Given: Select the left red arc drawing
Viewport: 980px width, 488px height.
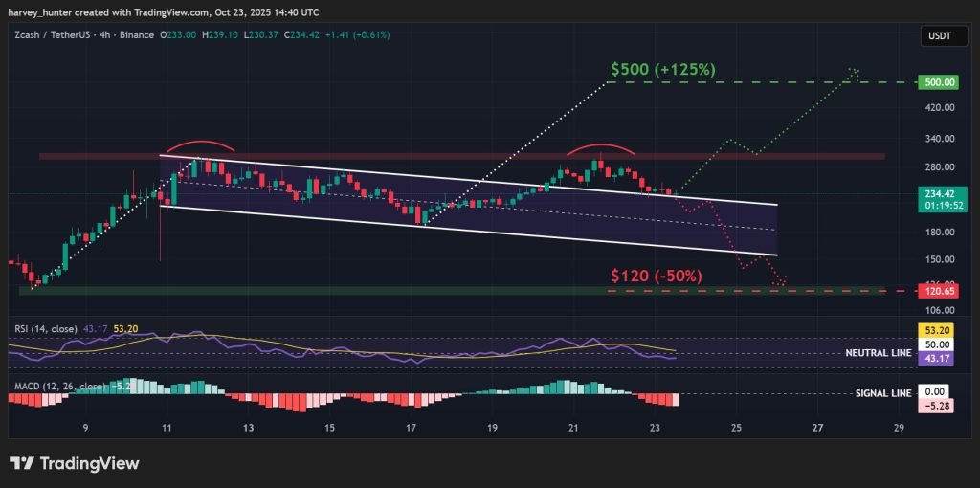Looking at the screenshot, I should click(x=199, y=144).
